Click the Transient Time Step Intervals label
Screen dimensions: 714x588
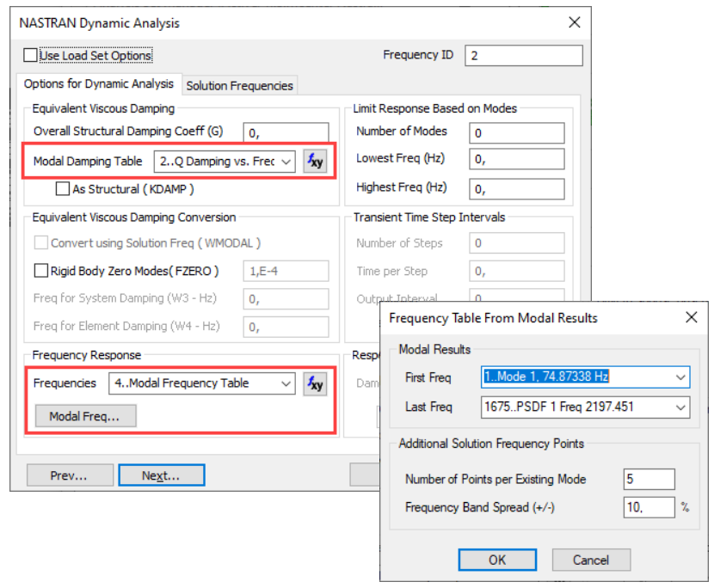click(429, 217)
